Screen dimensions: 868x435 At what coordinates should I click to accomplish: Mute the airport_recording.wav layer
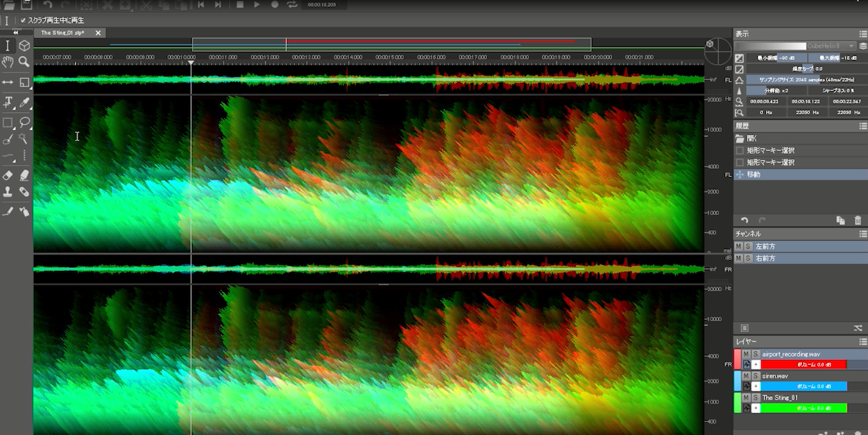pyautogui.click(x=746, y=354)
